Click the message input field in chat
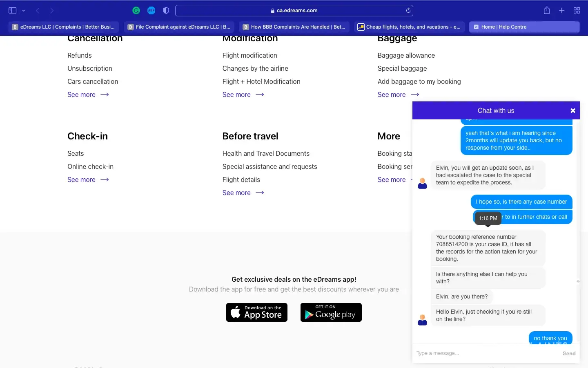The width and height of the screenshot is (588, 368). 486,353
